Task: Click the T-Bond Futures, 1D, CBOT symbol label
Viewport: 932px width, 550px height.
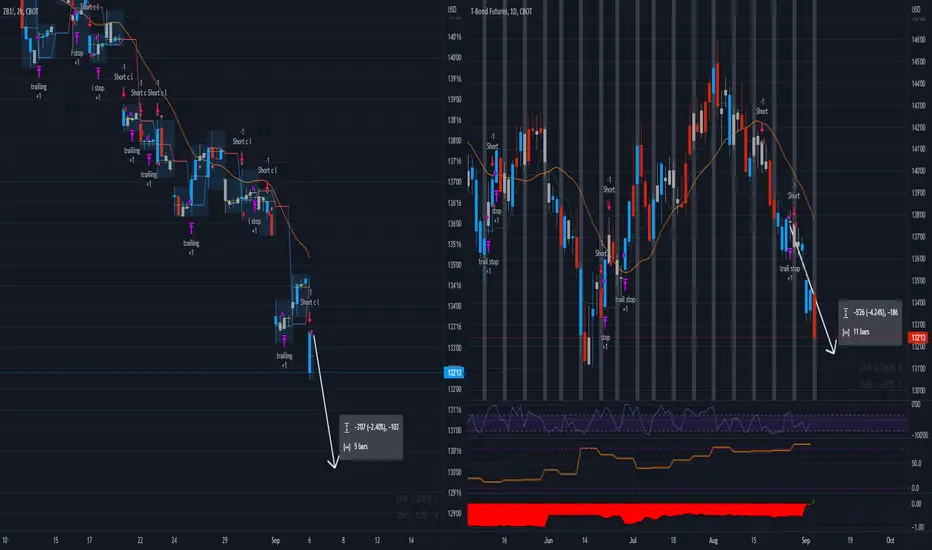Action: pos(501,11)
